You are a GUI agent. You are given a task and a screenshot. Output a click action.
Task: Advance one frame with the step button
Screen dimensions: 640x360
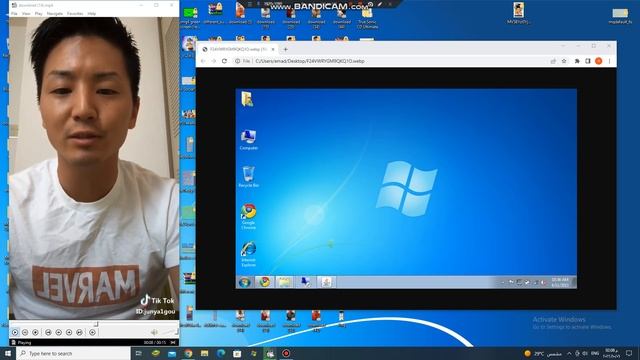(92, 332)
